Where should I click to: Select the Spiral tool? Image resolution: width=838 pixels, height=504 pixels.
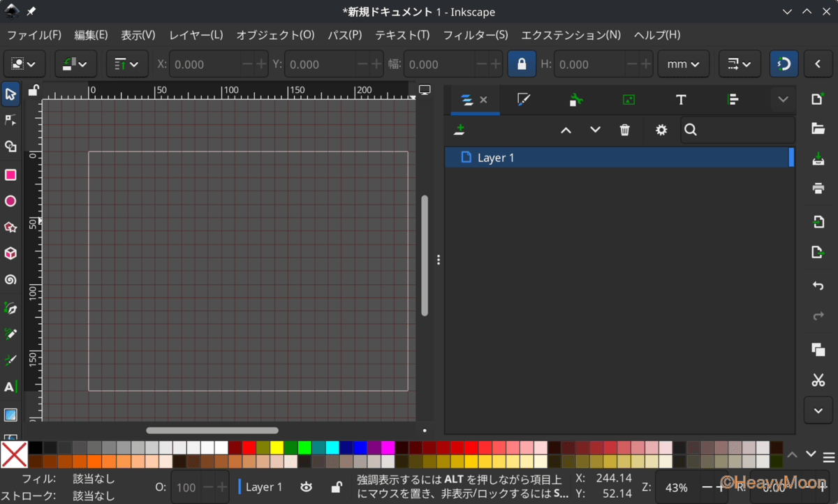pos(10,280)
